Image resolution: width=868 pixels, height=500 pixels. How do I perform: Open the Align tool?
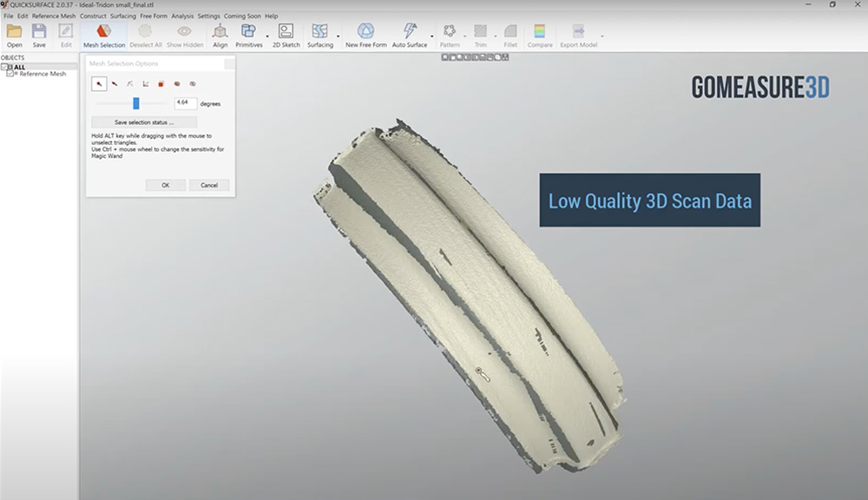(220, 35)
